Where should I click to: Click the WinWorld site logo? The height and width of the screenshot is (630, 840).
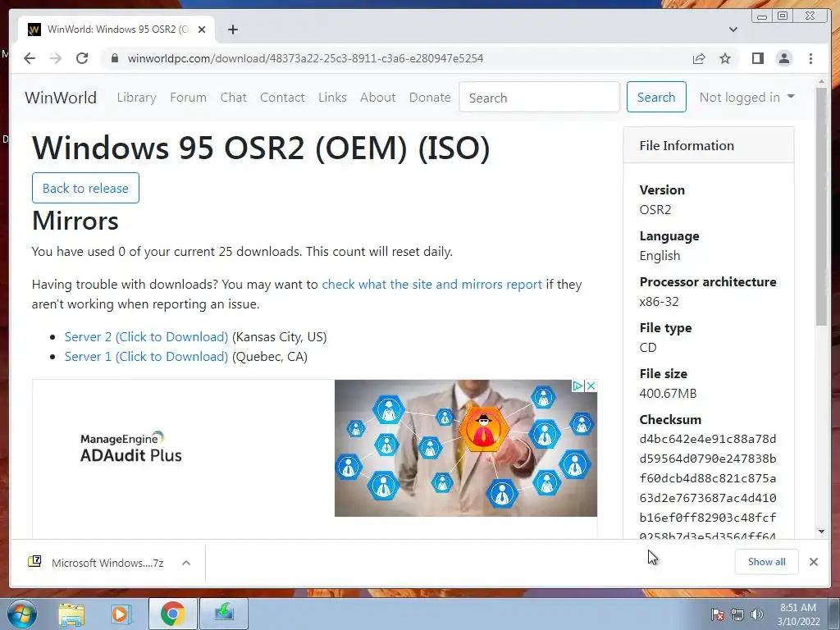pyautogui.click(x=61, y=98)
